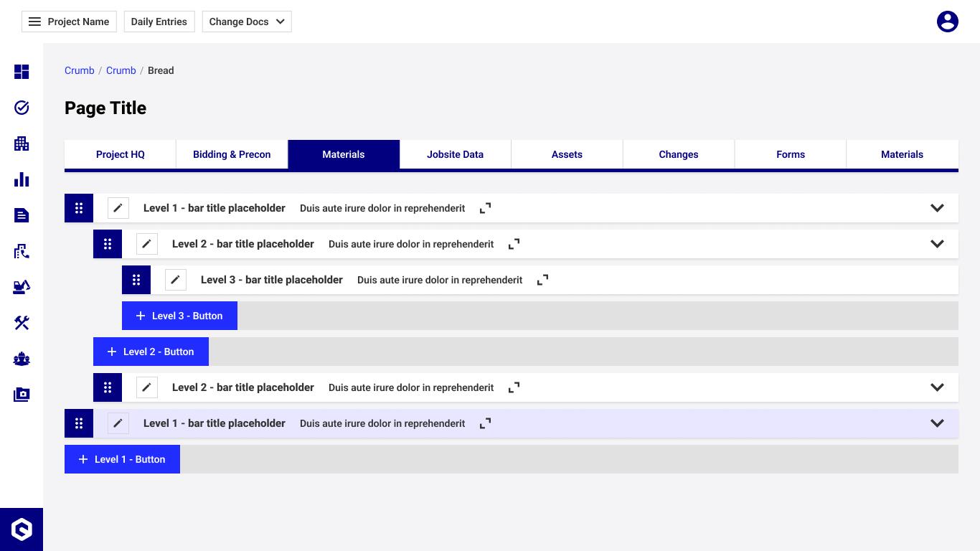Collapse the first Level 1 bar chevron
This screenshot has height=551, width=980.
[x=937, y=208]
